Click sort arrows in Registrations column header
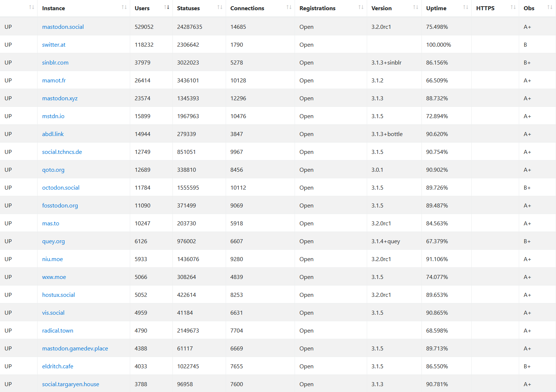This screenshot has height=392, width=556. pos(361,7)
